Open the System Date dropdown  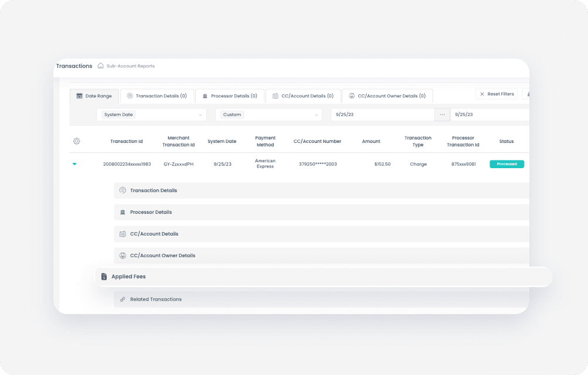(x=151, y=115)
